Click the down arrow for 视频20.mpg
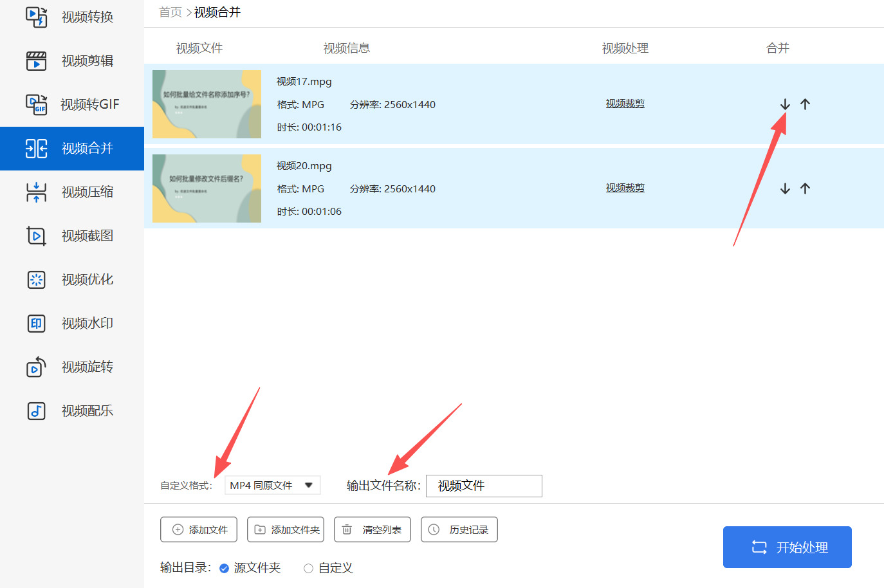This screenshot has height=588, width=884. click(x=785, y=188)
